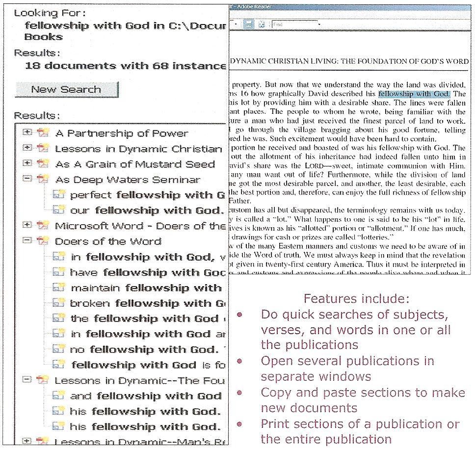Select 'Microsoft Word - Doers of the' title
The image size is (476, 451).
(x=140, y=226)
